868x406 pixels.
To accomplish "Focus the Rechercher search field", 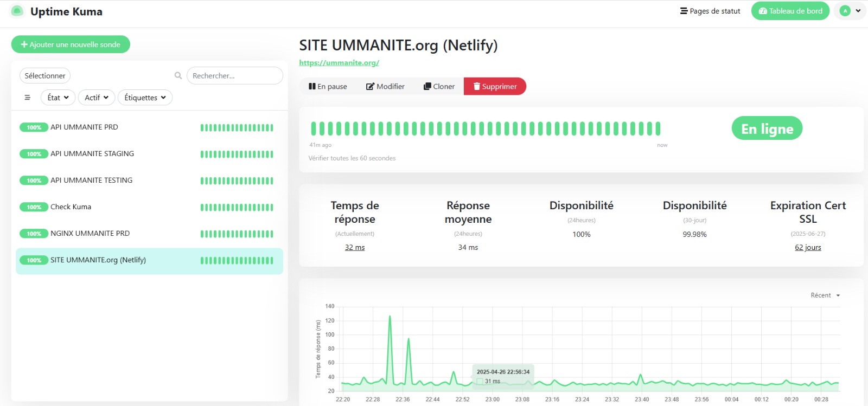I will coord(235,76).
